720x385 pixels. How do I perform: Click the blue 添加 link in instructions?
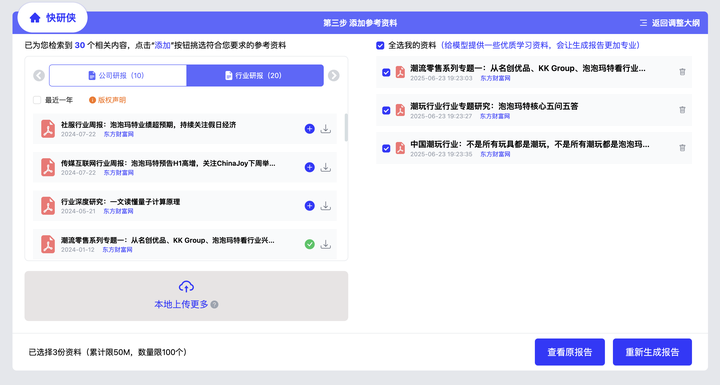pyautogui.click(x=163, y=45)
